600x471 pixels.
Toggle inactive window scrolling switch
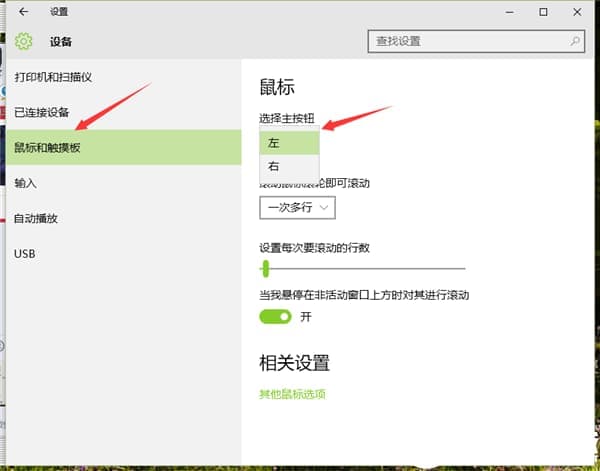click(276, 317)
